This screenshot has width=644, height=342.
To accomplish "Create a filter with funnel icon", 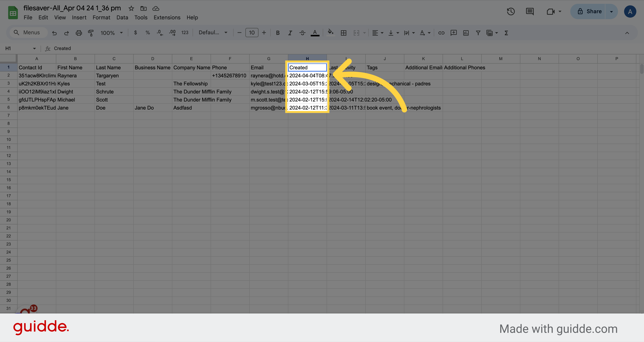I will pos(478,33).
